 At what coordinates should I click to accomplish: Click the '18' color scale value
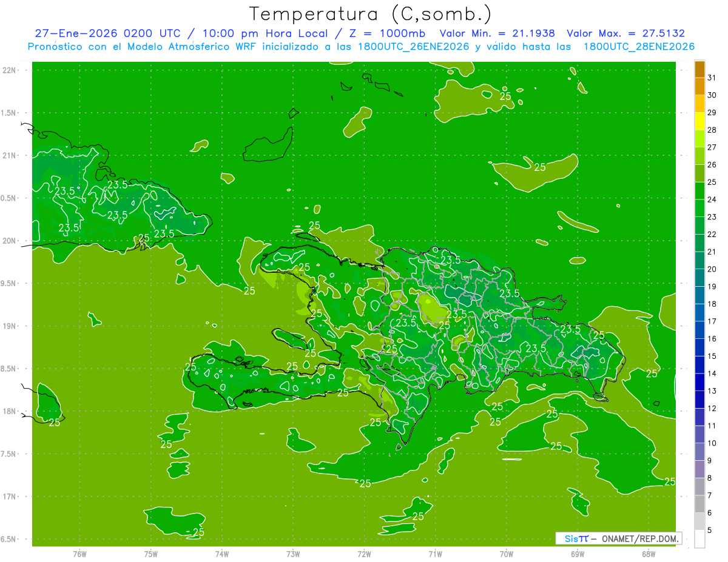[x=712, y=304]
